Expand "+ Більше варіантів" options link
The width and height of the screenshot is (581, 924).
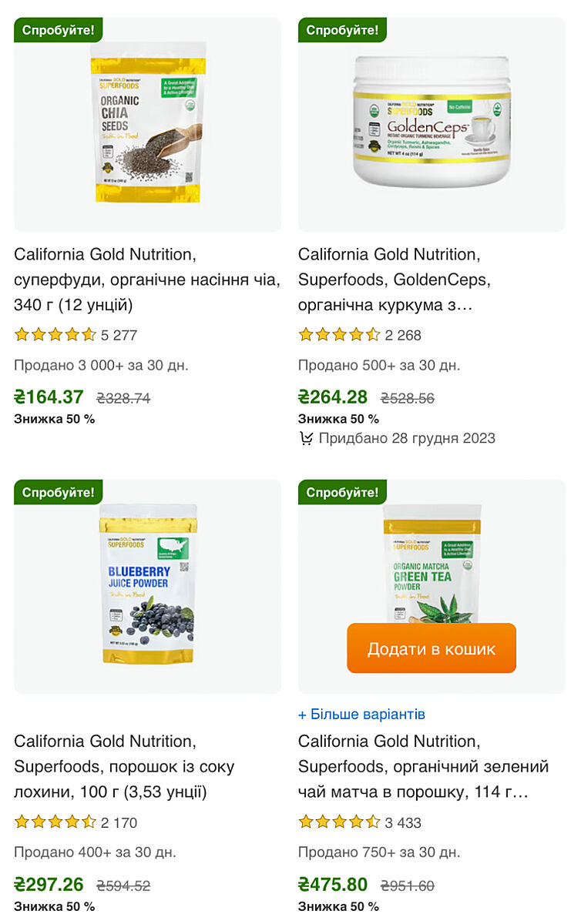361,714
